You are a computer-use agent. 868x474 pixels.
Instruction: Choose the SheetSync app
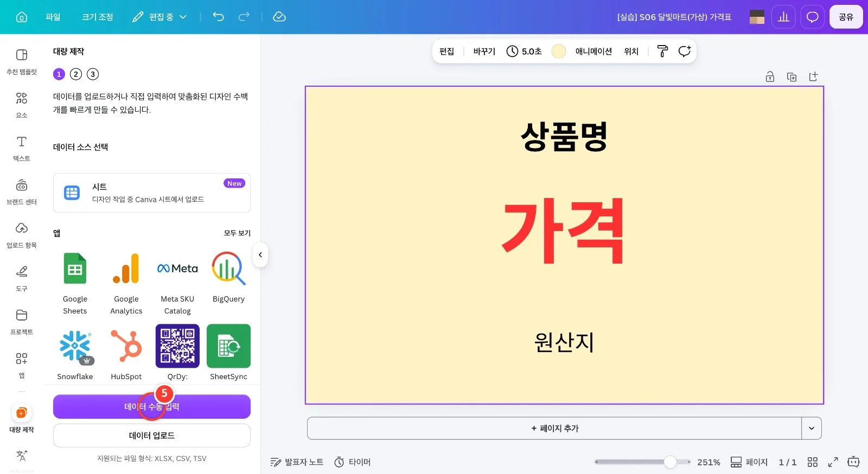[x=228, y=353]
